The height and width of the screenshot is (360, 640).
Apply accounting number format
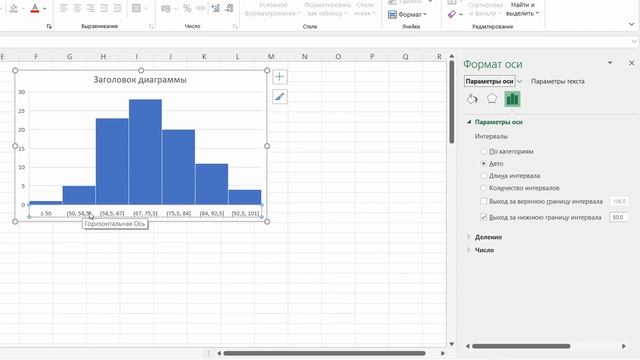click(166, 8)
